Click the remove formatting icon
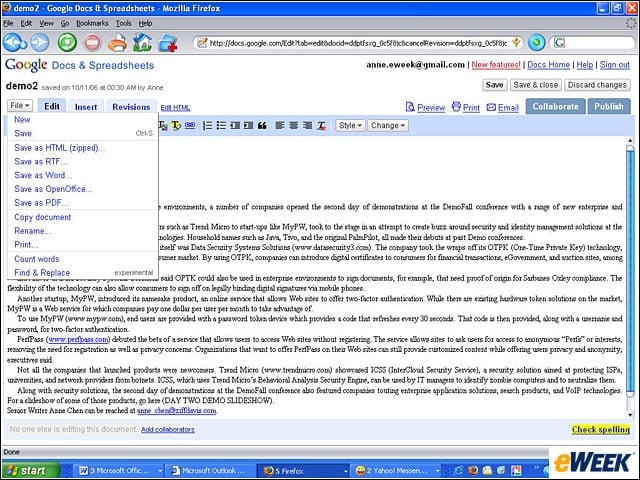640x480 pixels. (x=322, y=125)
